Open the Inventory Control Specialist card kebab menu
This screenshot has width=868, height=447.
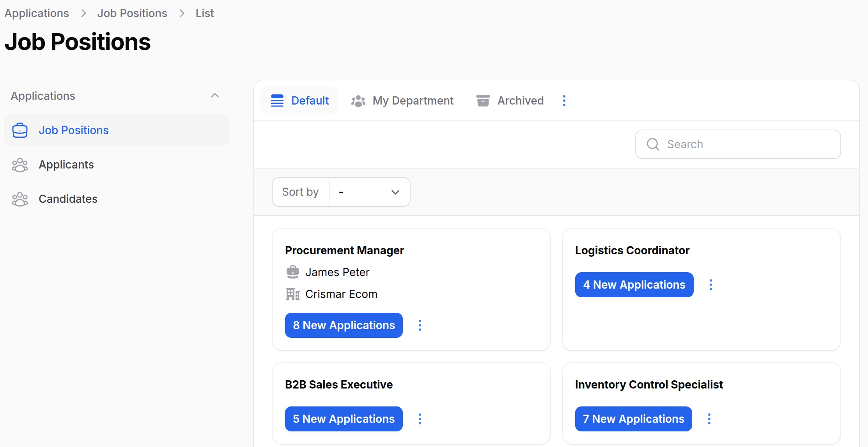click(709, 419)
